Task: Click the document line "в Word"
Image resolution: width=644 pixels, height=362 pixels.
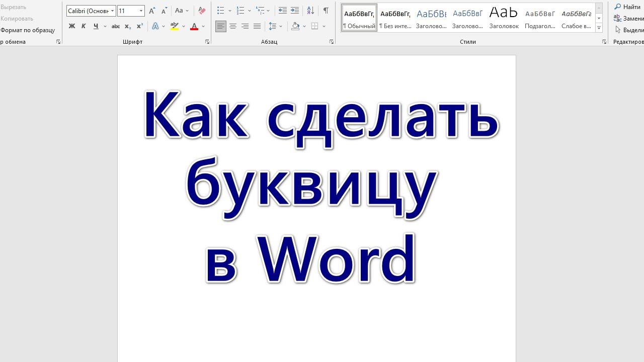Action: point(310,259)
